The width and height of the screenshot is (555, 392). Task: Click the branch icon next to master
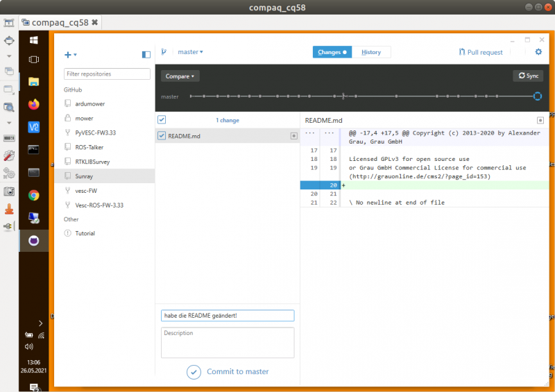pos(164,52)
